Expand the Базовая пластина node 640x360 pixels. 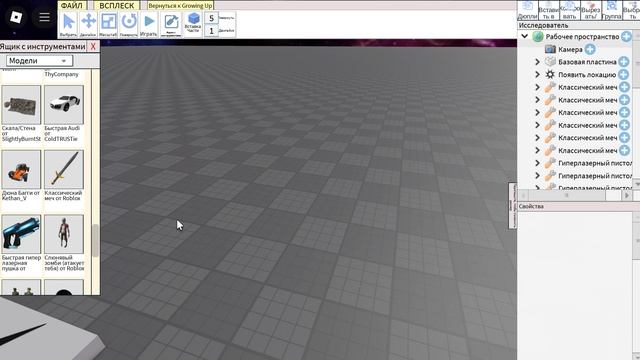[x=538, y=62]
